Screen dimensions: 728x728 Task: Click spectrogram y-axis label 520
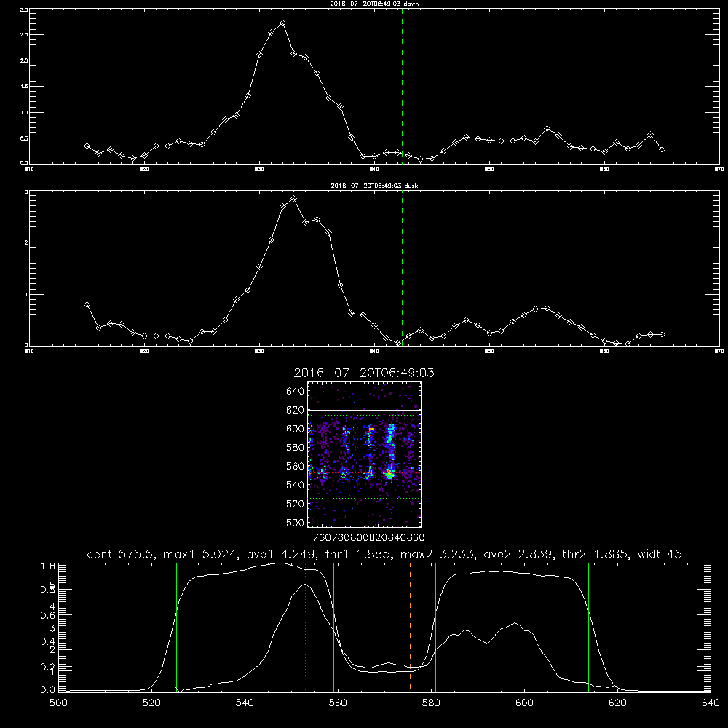296,504
